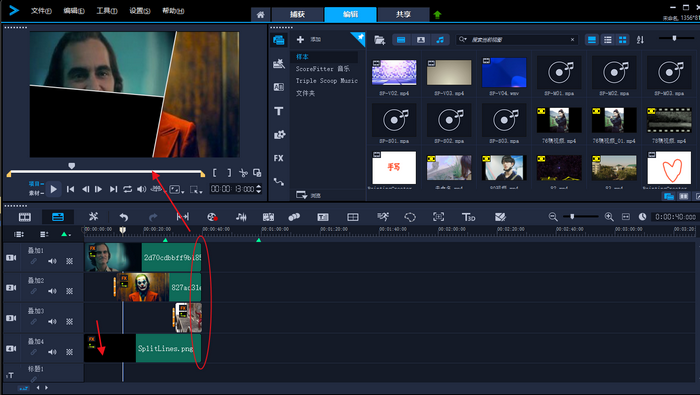Viewport: 700px width, 395px height.
Task: Select the ScoreFitter 音乐 library folder
Action: click(322, 69)
